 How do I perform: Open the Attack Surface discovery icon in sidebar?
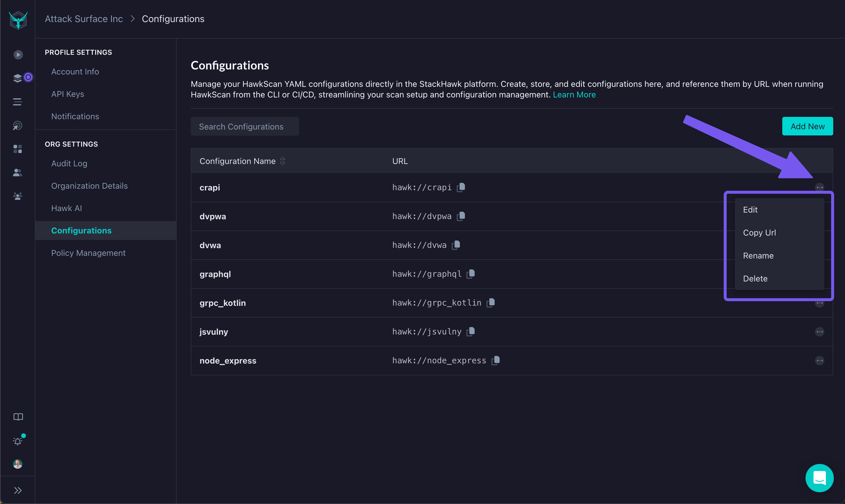(18, 125)
